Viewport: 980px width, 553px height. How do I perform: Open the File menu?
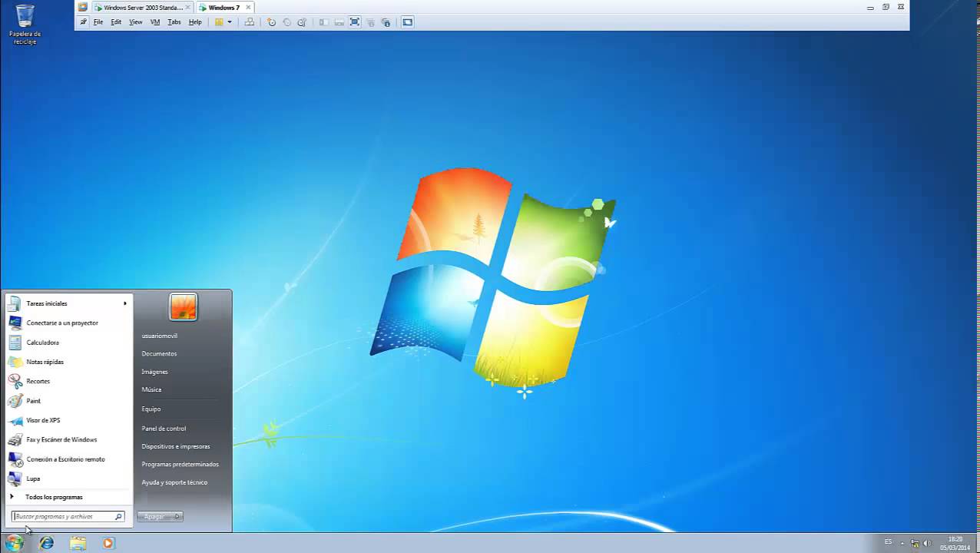coord(98,22)
